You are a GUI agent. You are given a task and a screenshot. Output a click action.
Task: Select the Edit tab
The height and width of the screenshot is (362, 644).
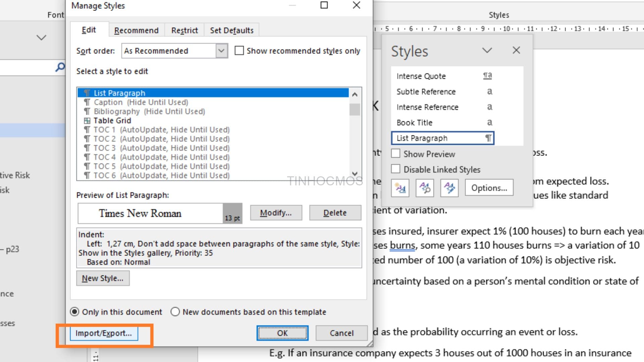(x=89, y=30)
